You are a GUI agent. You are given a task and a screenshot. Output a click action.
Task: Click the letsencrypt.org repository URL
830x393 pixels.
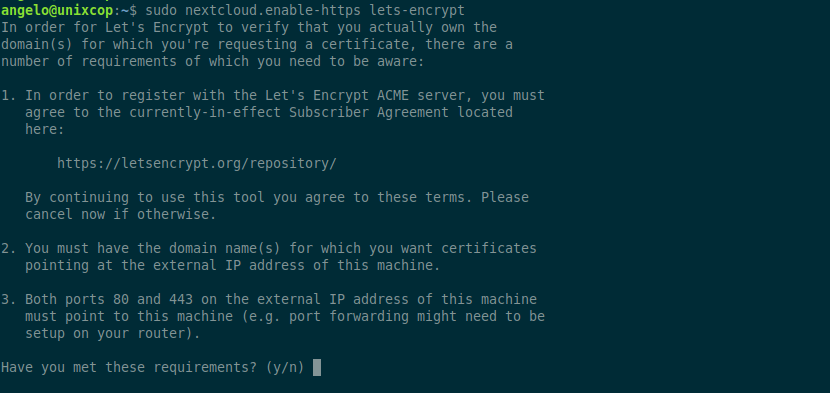click(x=196, y=163)
